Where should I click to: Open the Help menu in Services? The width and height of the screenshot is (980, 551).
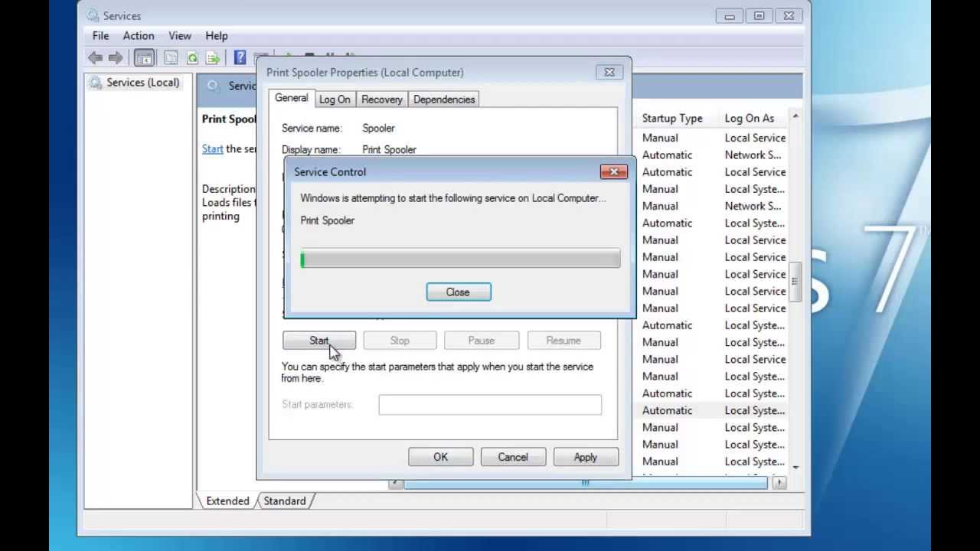click(x=217, y=36)
